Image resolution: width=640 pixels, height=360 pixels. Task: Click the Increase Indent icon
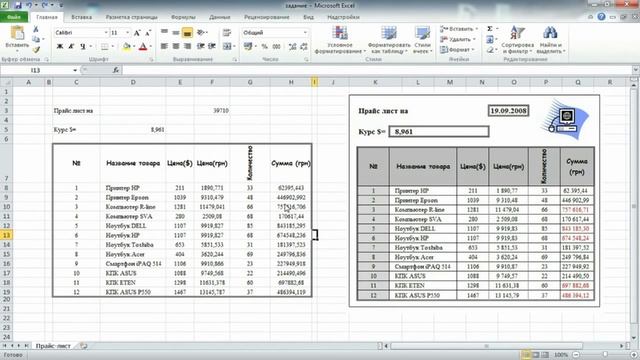211,47
